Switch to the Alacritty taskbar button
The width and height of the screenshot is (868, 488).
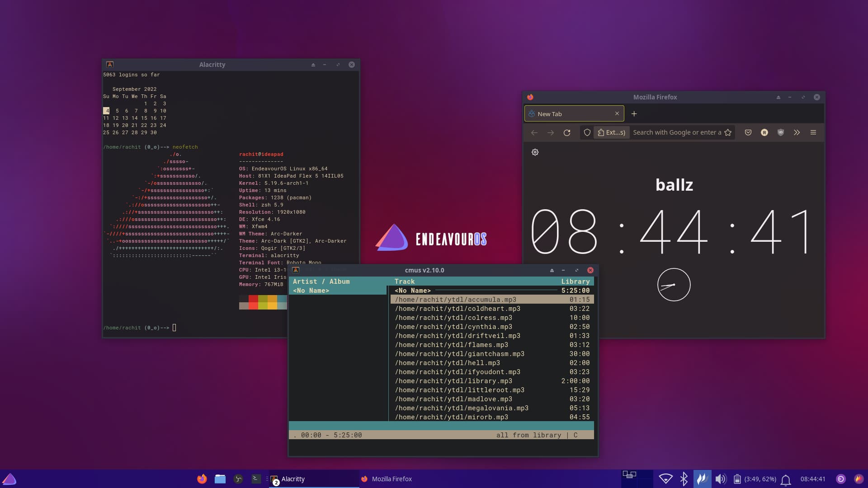[314, 479]
